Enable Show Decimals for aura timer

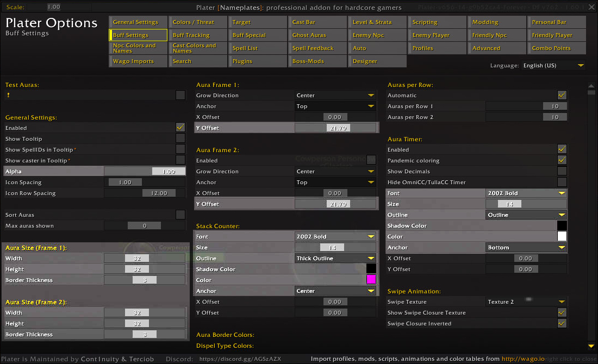pyautogui.click(x=562, y=171)
